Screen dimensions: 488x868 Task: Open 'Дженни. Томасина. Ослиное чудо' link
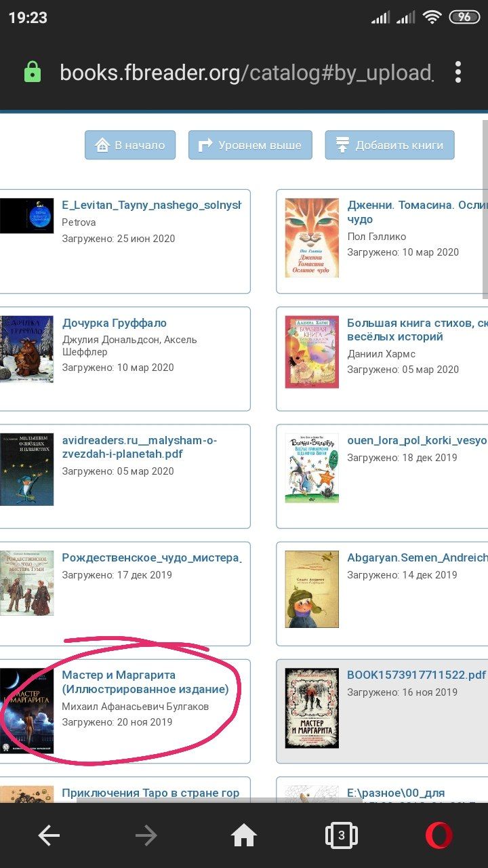tap(417, 212)
